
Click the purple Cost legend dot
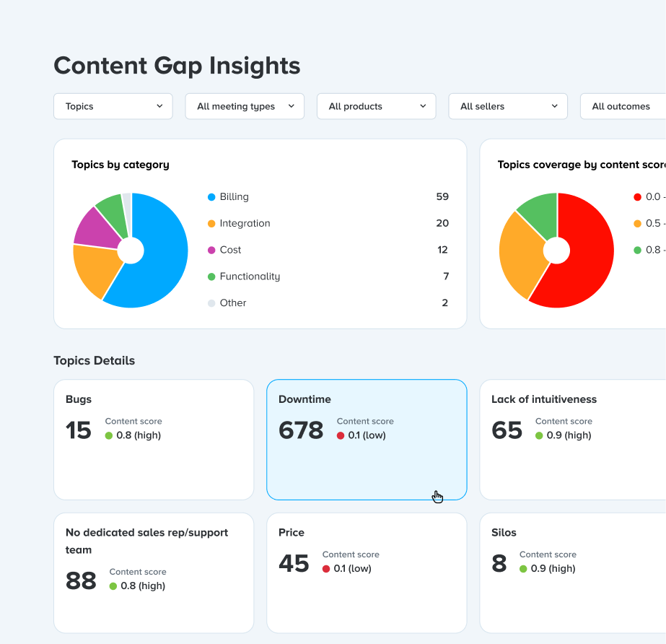click(x=211, y=251)
